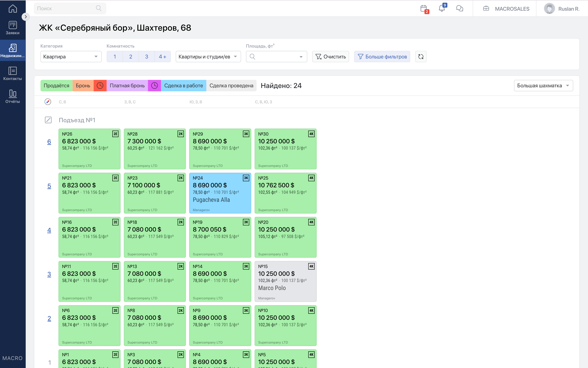Image resolution: width=588 pixels, height=368 pixels.
Task: Click 4К badge on apartment №10
Action: coord(312,311)
